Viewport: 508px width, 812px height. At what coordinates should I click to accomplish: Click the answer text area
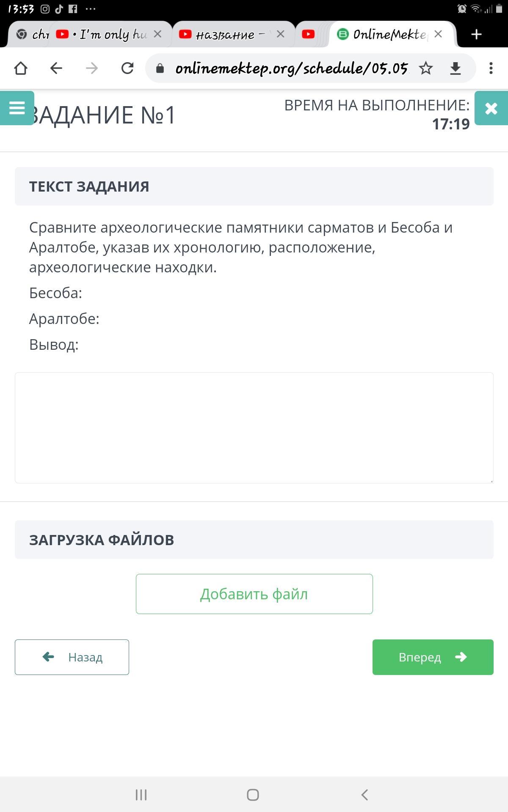[254, 428]
